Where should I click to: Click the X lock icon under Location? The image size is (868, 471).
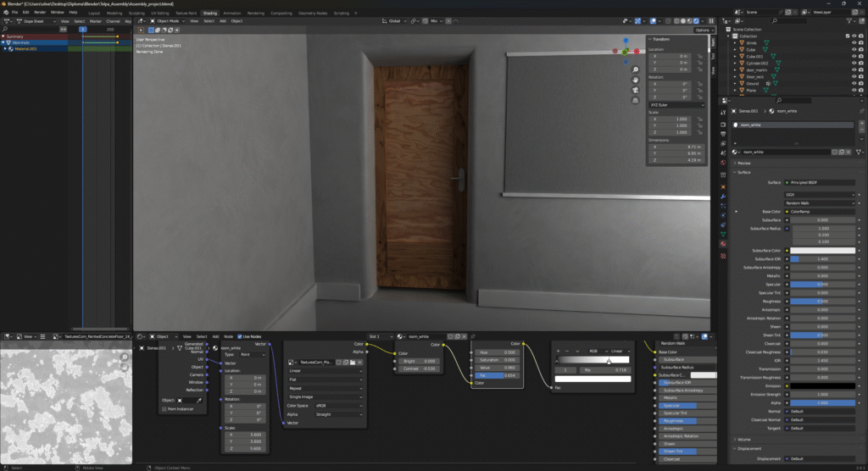[x=699, y=56]
